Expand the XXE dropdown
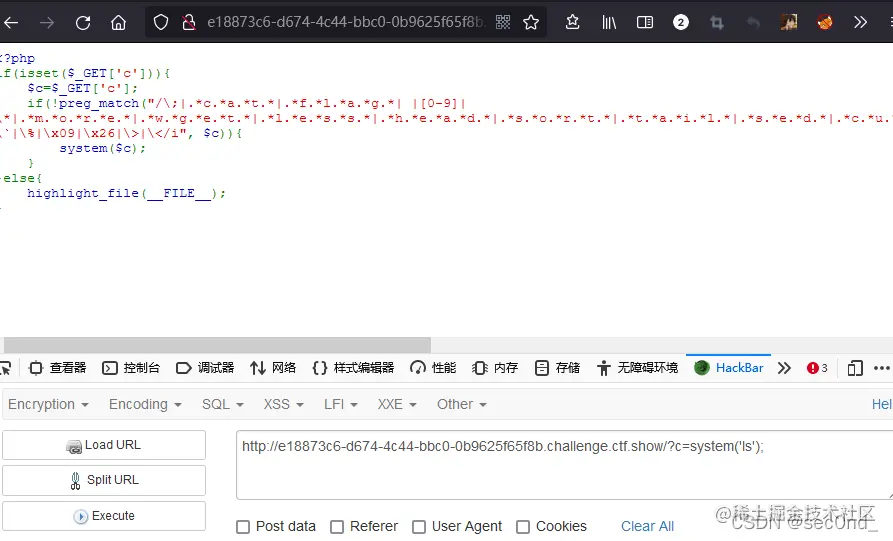893x541 pixels. click(397, 404)
